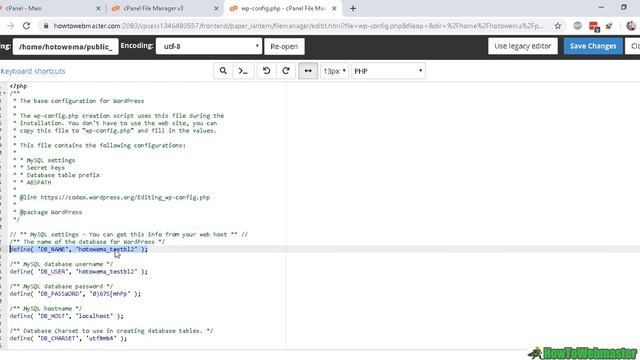This screenshot has width=640, height=360.
Task: Click the DB_USER define line
Action: (78, 271)
